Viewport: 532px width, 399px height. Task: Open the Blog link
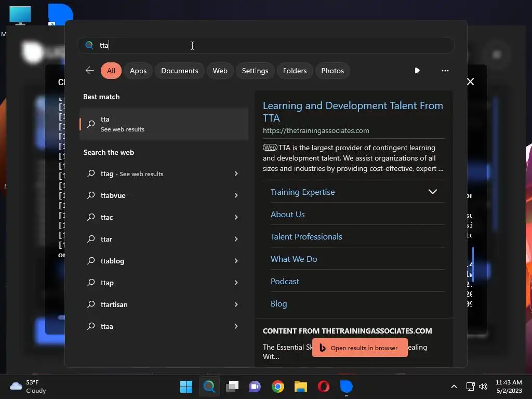click(278, 304)
